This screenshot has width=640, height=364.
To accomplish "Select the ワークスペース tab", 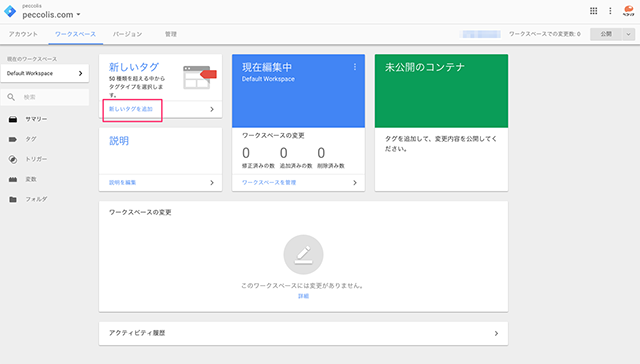I will 76,34.
